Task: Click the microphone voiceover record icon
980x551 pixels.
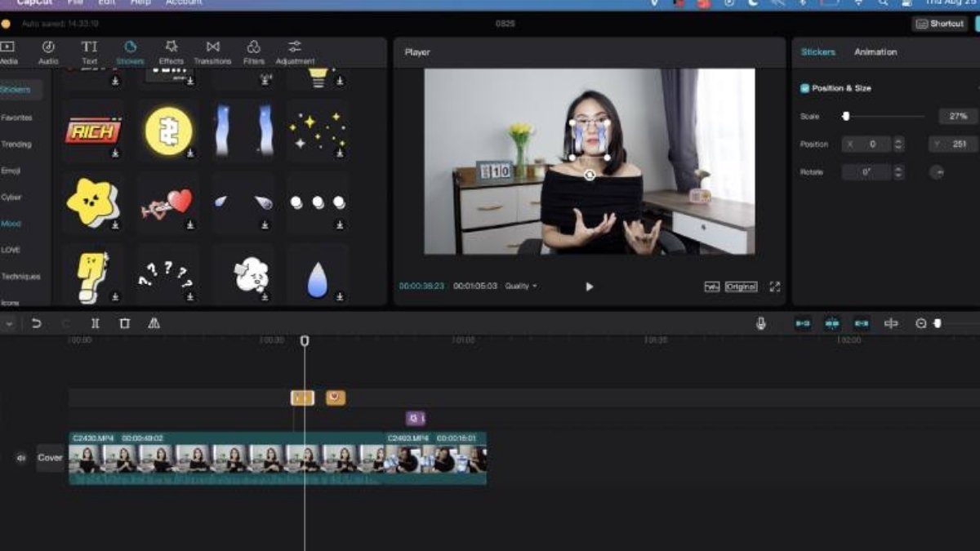Action: pos(760,323)
